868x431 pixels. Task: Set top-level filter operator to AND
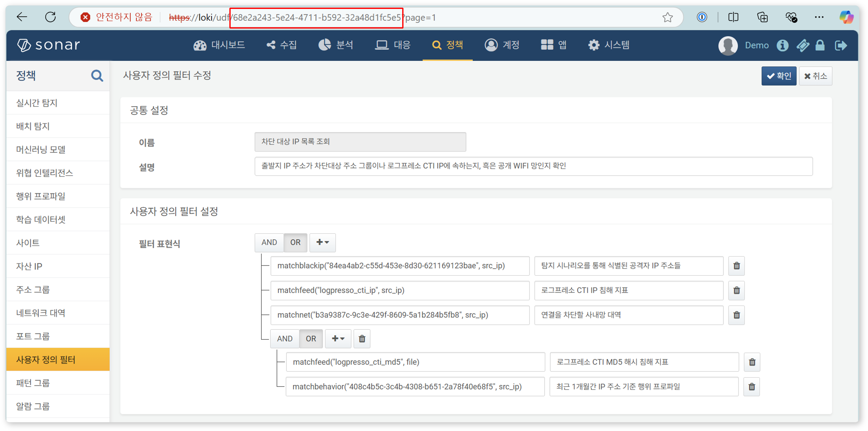point(269,242)
